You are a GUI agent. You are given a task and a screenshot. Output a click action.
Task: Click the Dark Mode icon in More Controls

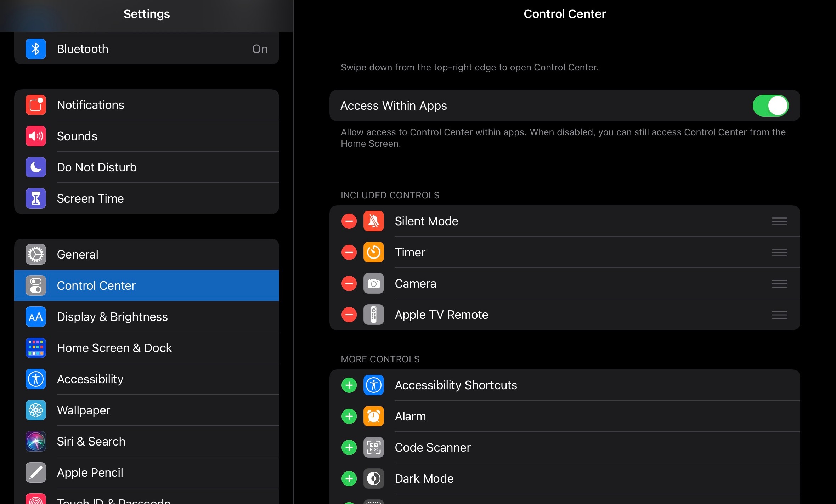[373, 478]
